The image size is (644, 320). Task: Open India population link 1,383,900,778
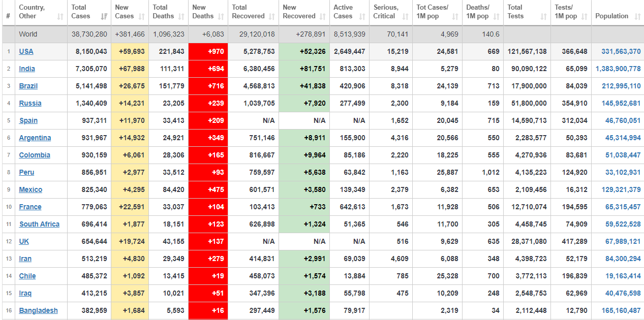coord(618,69)
